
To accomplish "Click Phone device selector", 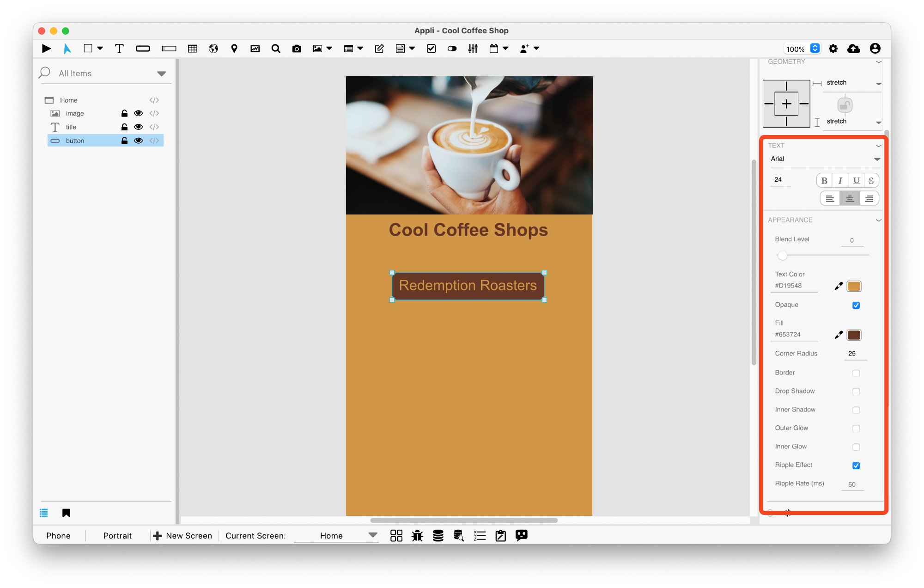I will click(58, 535).
